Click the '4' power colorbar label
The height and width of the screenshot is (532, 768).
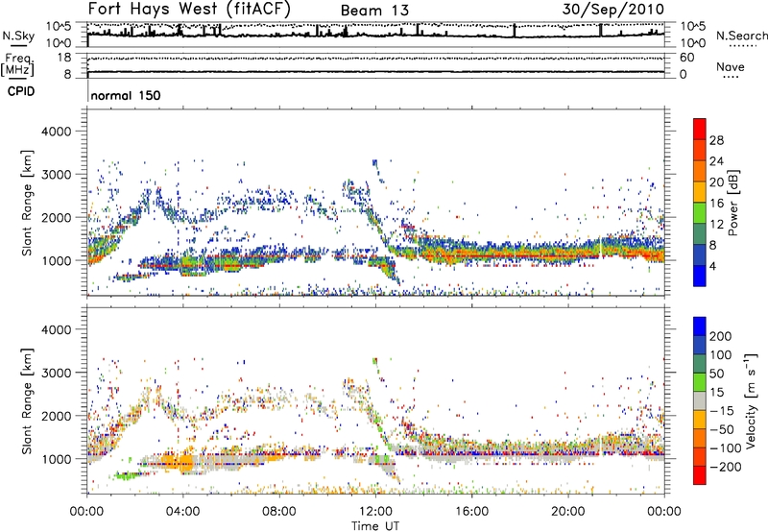click(x=713, y=267)
